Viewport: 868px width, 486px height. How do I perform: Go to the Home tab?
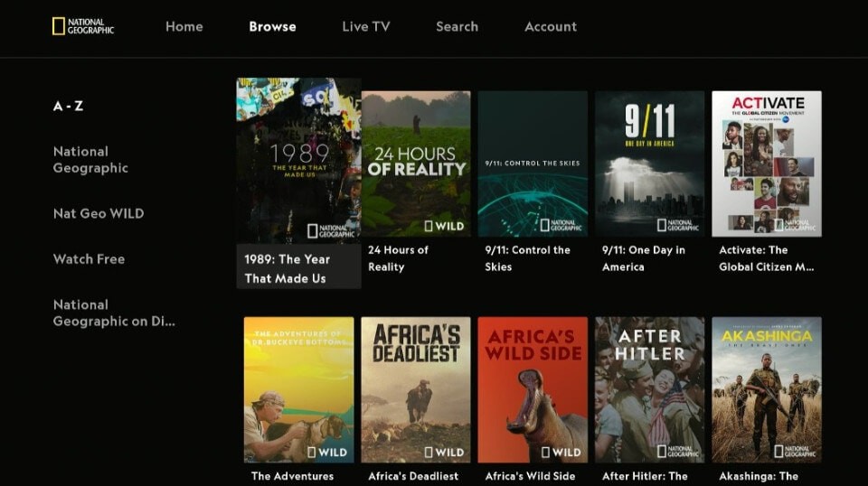(x=184, y=26)
